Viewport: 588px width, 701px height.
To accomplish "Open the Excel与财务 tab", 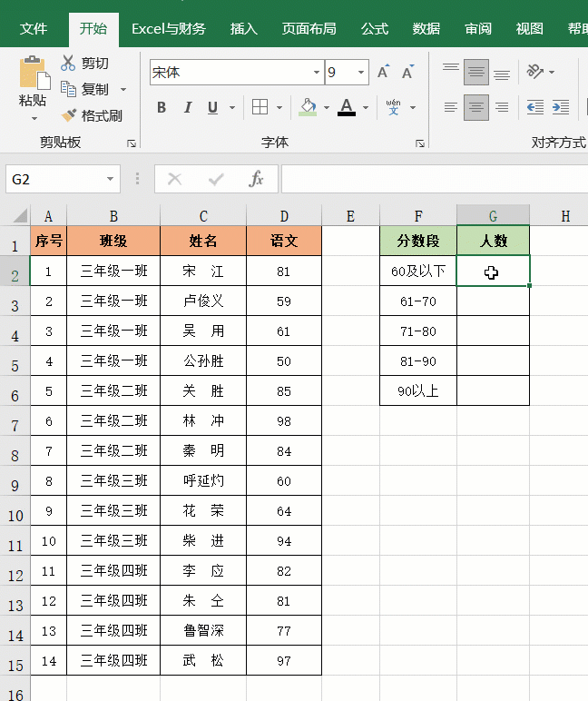I will click(x=169, y=29).
